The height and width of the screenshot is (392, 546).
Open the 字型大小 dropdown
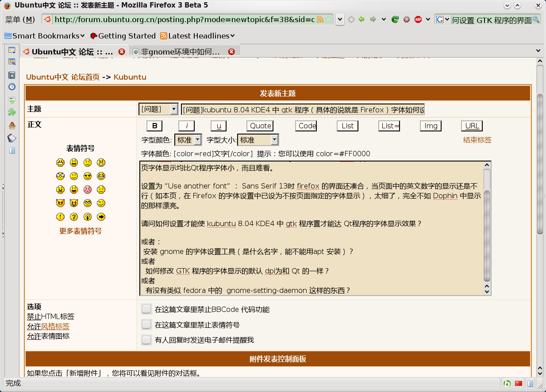[258, 140]
